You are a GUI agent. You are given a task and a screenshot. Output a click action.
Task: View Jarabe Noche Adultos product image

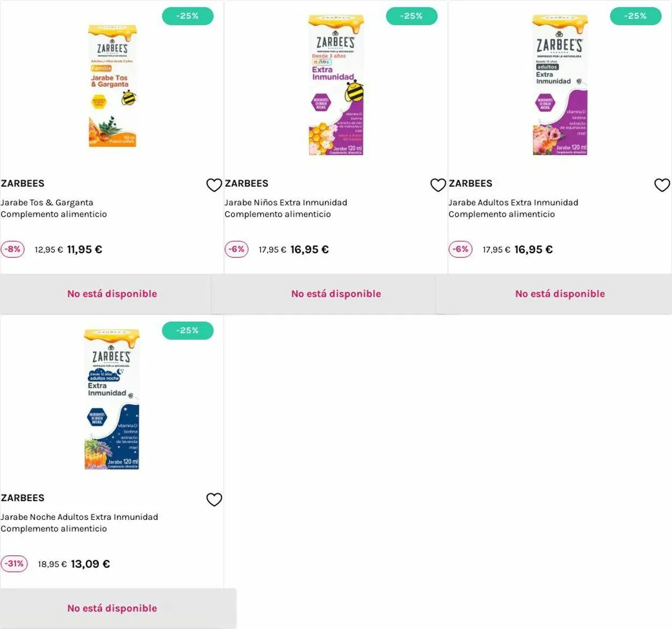click(112, 399)
